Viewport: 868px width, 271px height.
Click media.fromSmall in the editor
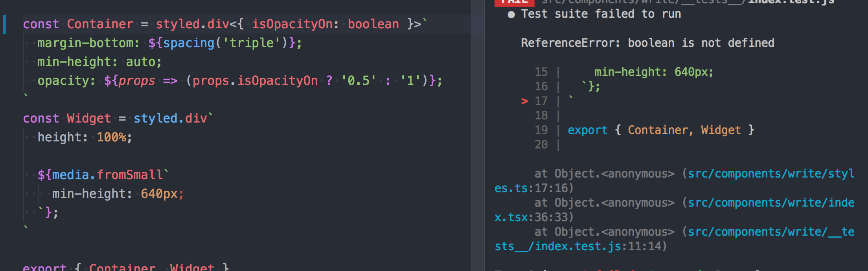(x=107, y=175)
